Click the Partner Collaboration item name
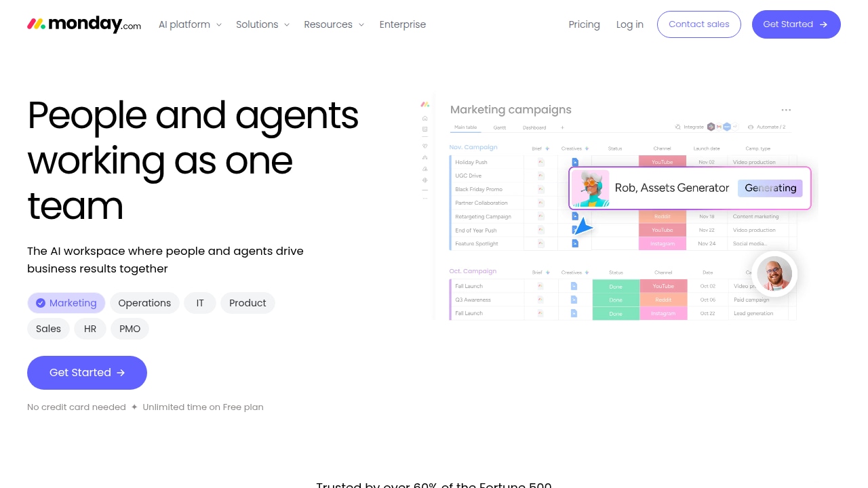 click(481, 203)
